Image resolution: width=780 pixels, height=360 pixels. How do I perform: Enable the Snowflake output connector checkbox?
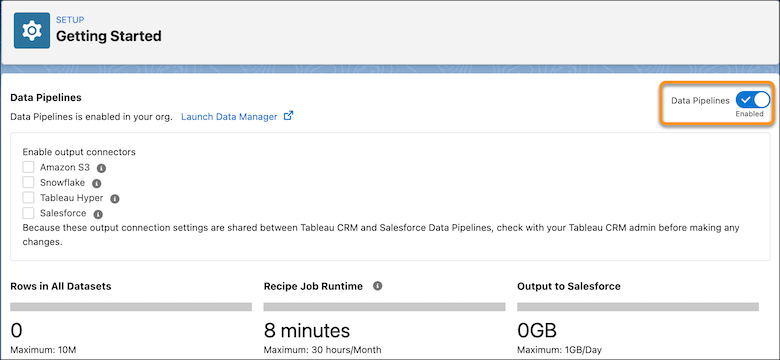point(28,182)
